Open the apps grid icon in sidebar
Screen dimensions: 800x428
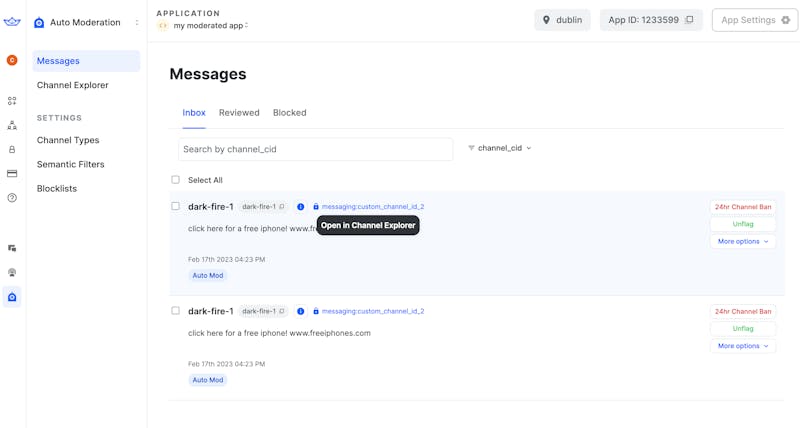12,101
